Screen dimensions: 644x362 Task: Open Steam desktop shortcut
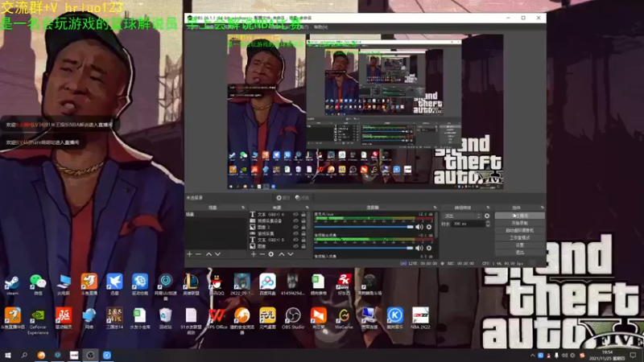12,285
